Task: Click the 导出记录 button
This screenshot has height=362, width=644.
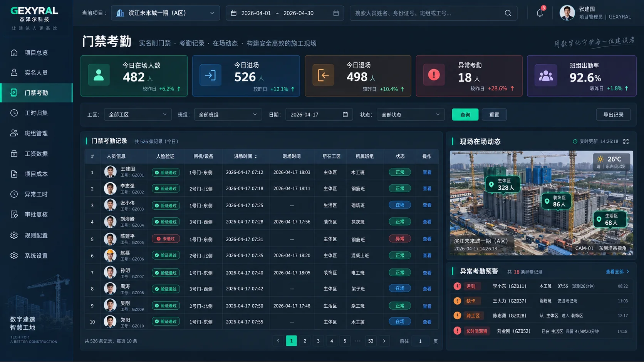Action: (x=613, y=115)
